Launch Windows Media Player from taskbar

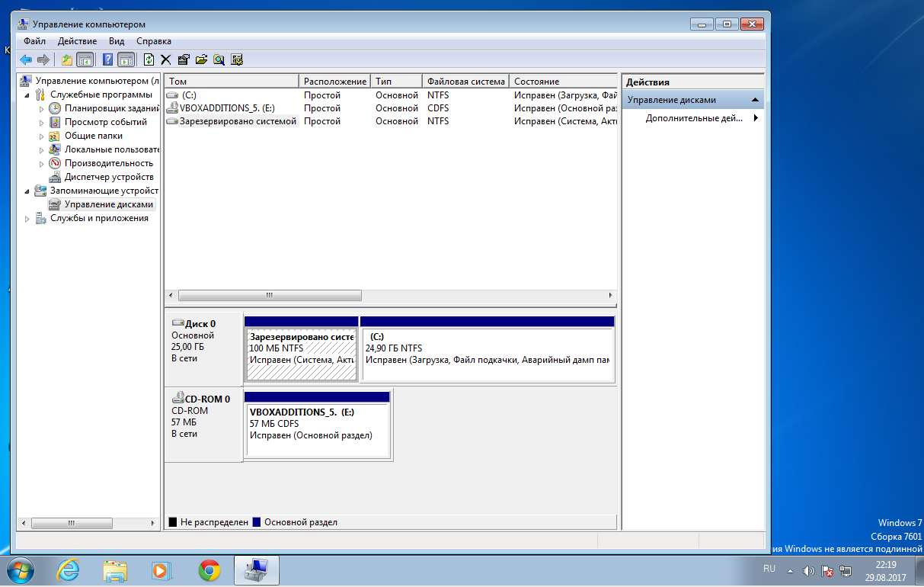click(161, 569)
